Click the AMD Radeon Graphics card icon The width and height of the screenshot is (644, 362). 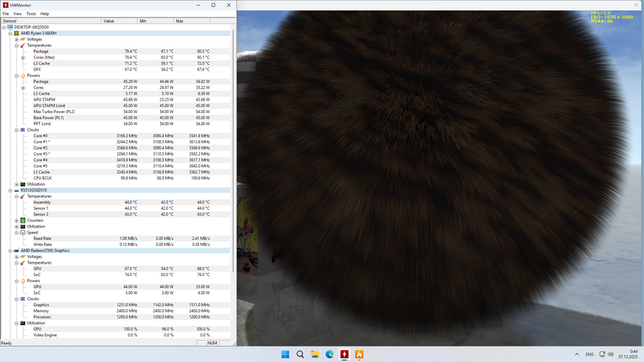point(16,250)
